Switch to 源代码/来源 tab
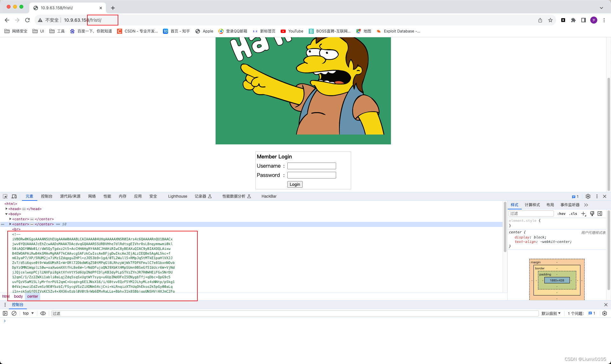 pyautogui.click(x=70, y=196)
